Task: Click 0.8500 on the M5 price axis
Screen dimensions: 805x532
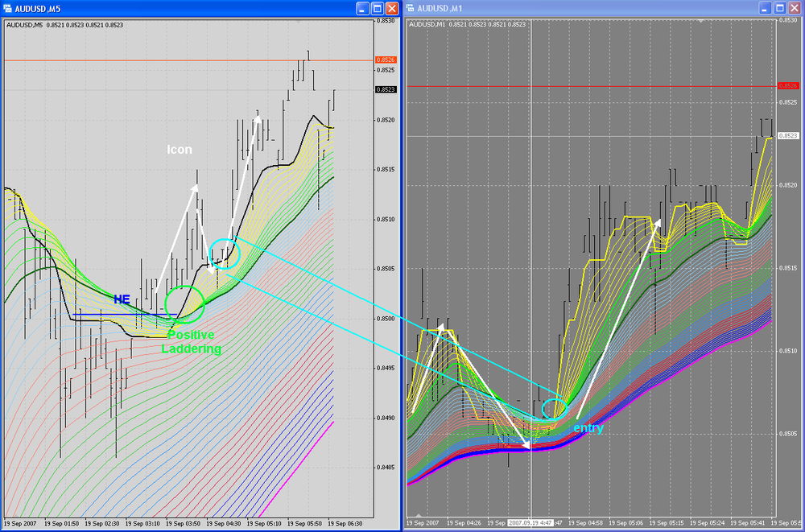Action: [x=386, y=319]
